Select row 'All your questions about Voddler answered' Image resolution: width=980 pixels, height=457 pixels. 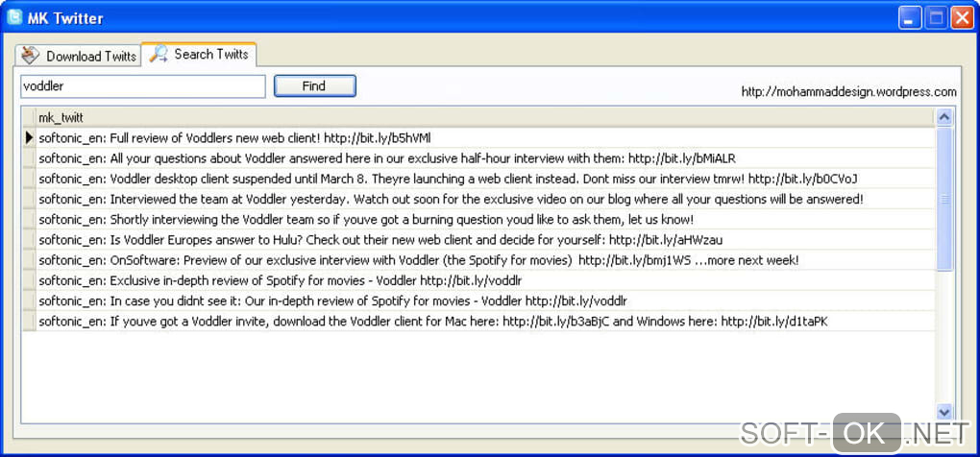[x=485, y=158]
